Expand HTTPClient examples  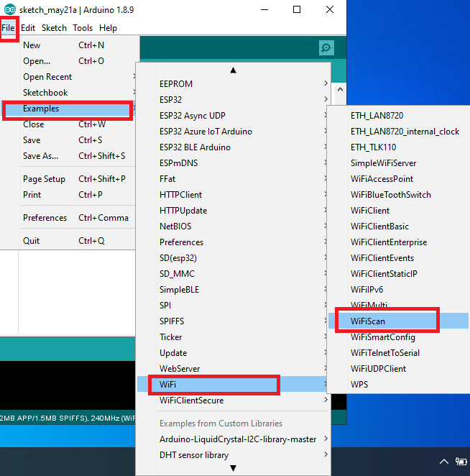tap(232, 195)
